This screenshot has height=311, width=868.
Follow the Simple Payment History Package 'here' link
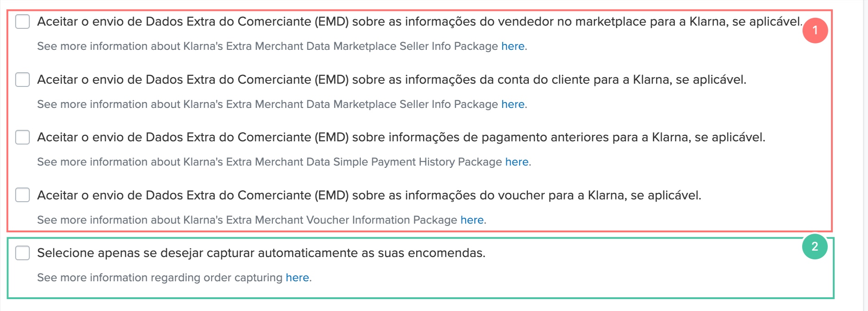click(517, 162)
